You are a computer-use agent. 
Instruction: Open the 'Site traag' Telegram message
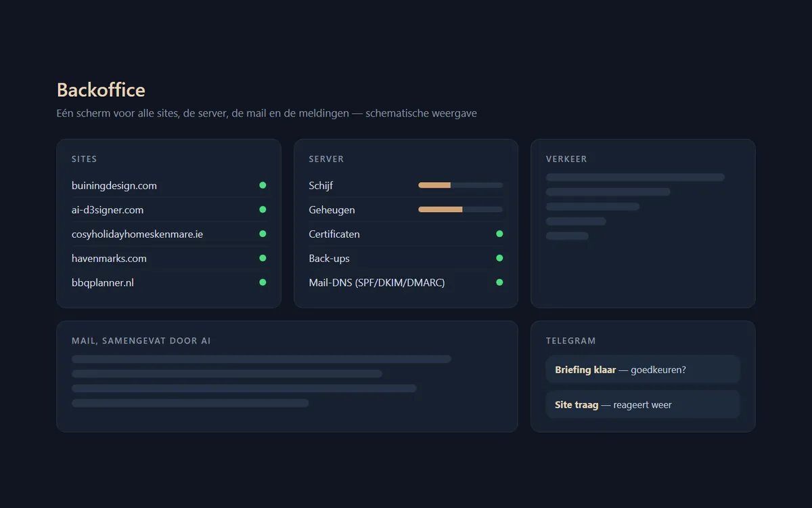(x=643, y=405)
